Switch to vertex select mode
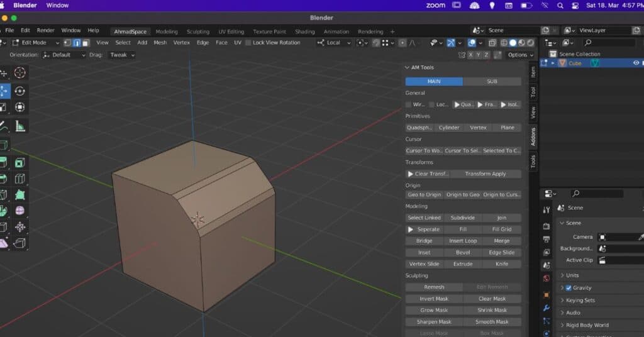Image resolution: width=644 pixels, height=337 pixels. point(68,43)
